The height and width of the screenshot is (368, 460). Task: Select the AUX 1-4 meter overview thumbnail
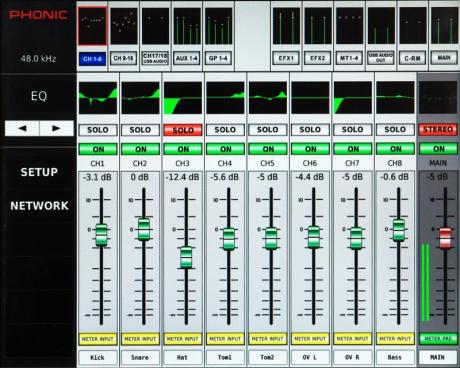pyautogui.click(x=187, y=26)
